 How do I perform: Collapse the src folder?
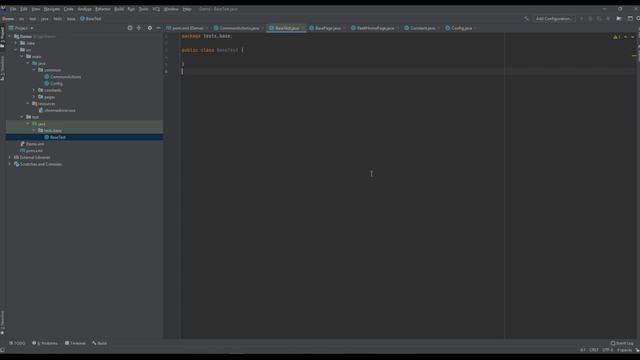point(16,50)
